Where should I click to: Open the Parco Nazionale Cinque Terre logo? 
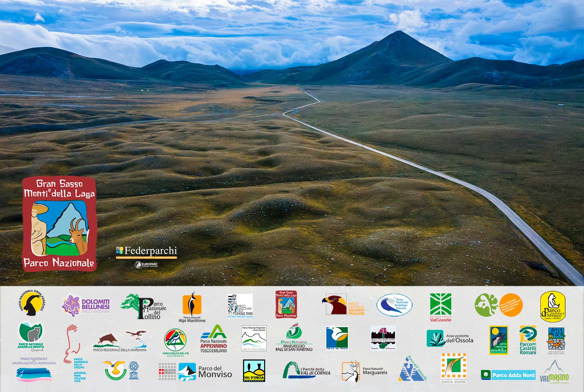[240, 306]
